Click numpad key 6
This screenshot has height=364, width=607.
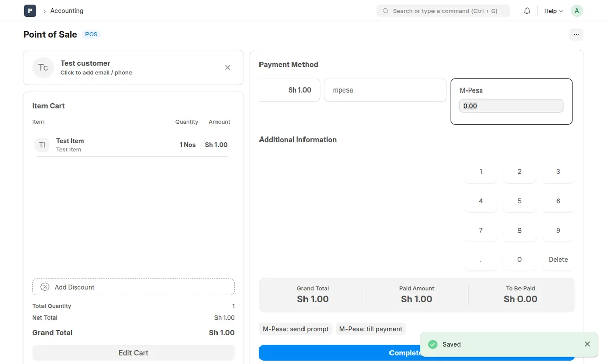(x=558, y=201)
